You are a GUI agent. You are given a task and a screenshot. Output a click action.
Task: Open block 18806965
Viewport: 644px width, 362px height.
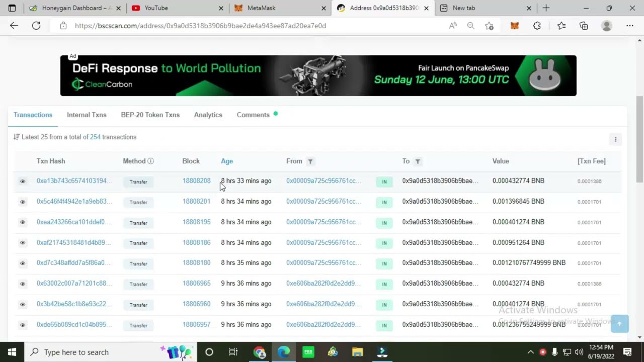coord(196,283)
